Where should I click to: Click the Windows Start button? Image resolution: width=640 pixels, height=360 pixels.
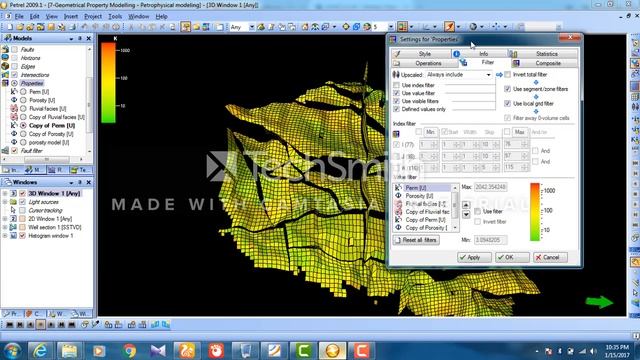pos(12,351)
